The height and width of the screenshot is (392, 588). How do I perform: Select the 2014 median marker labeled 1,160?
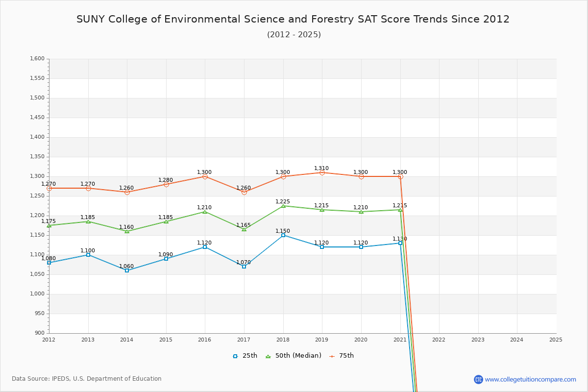[127, 231]
